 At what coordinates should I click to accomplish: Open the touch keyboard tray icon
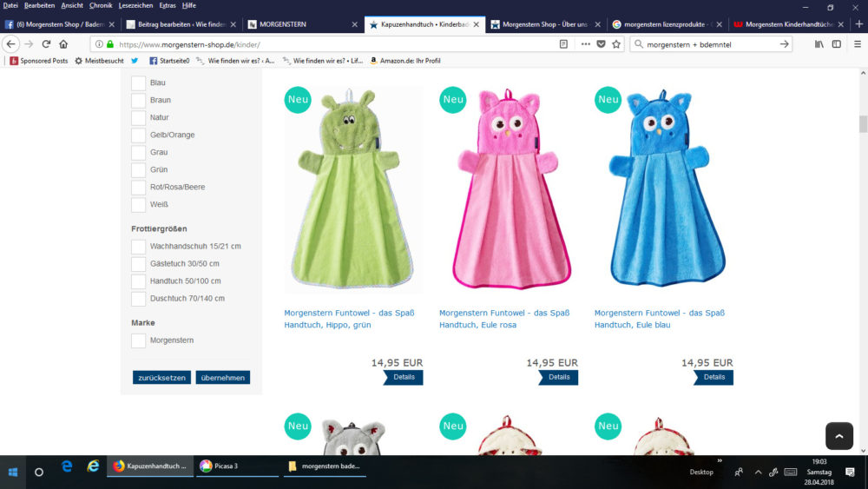(791, 472)
